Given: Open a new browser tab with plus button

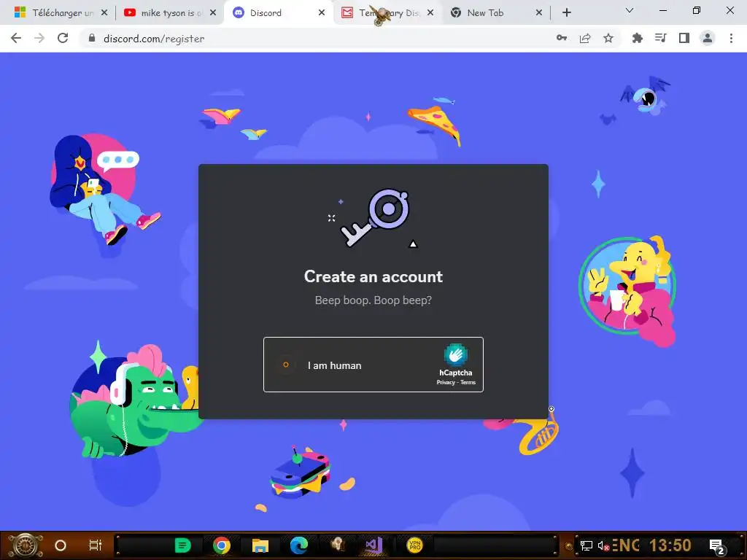Looking at the screenshot, I should coord(566,13).
